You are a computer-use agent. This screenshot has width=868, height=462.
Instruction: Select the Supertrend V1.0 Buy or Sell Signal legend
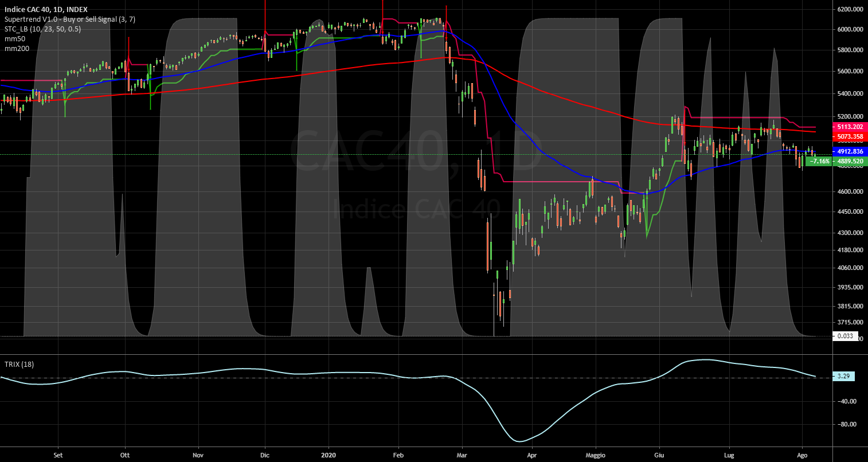coord(70,19)
